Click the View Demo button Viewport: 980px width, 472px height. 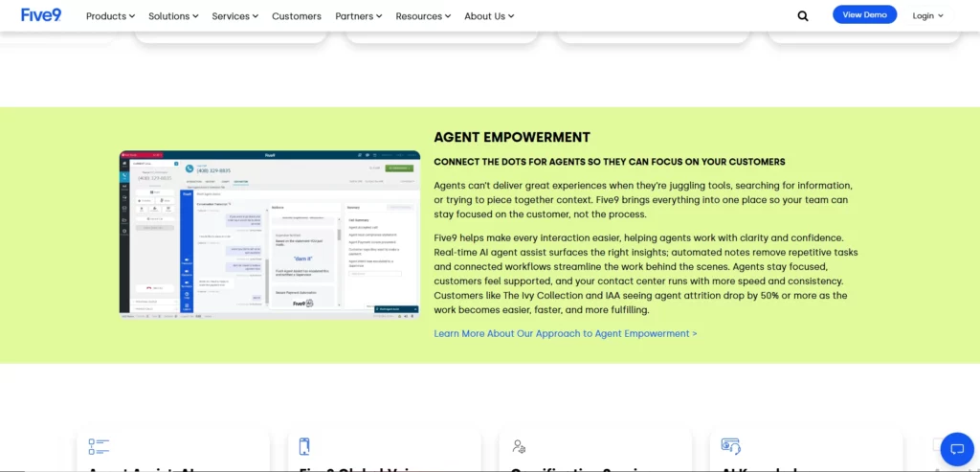click(864, 15)
